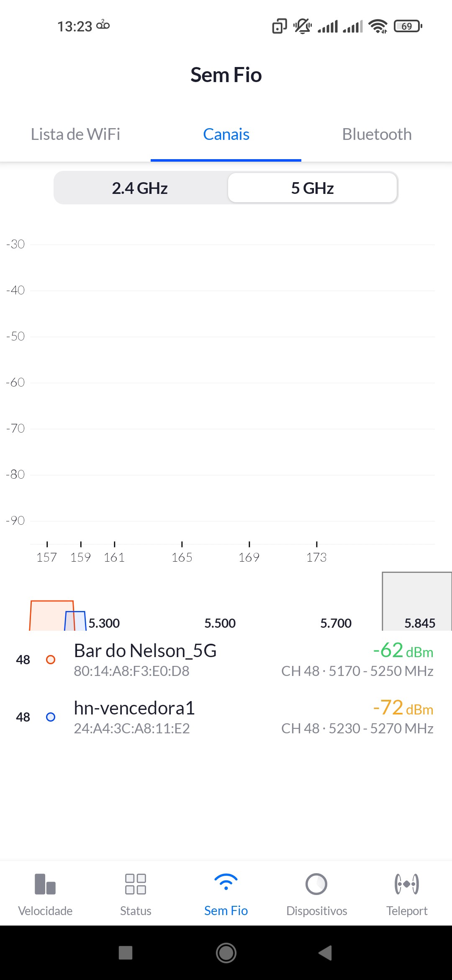This screenshot has width=452, height=980.
Task: Select the 5 GHz band
Action: [x=312, y=188]
